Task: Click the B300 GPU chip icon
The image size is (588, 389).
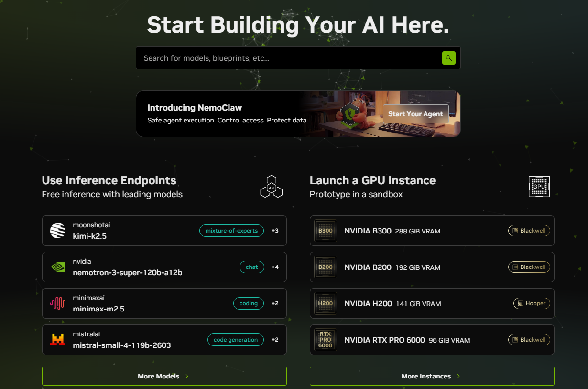Action: point(326,231)
